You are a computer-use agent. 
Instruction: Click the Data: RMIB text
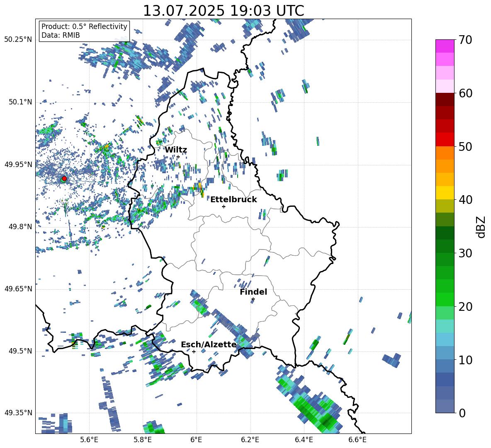point(61,35)
